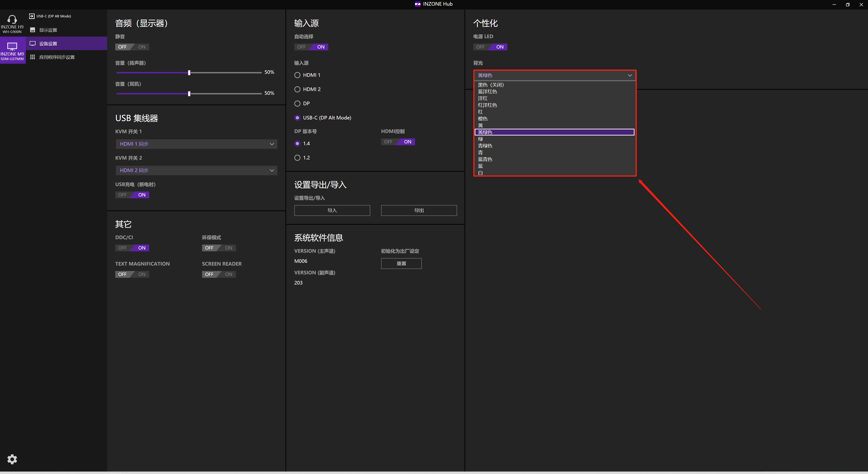Choose 橙色 backlight option
868x474 pixels.
555,119
